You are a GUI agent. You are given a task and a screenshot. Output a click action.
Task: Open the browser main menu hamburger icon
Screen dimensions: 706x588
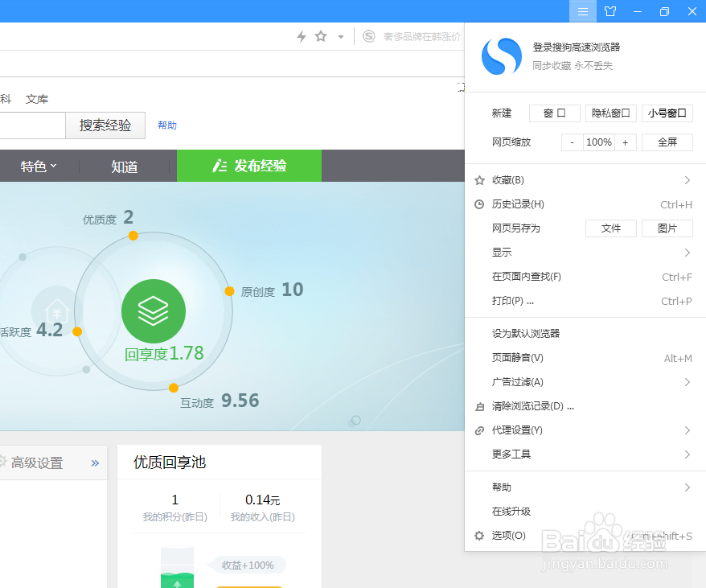583,11
